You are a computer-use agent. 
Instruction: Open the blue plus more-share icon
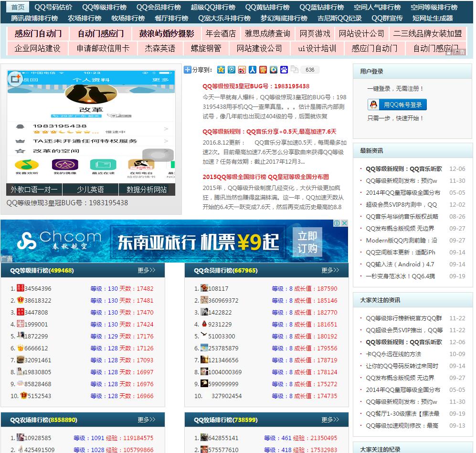pyautogui.click(x=188, y=70)
